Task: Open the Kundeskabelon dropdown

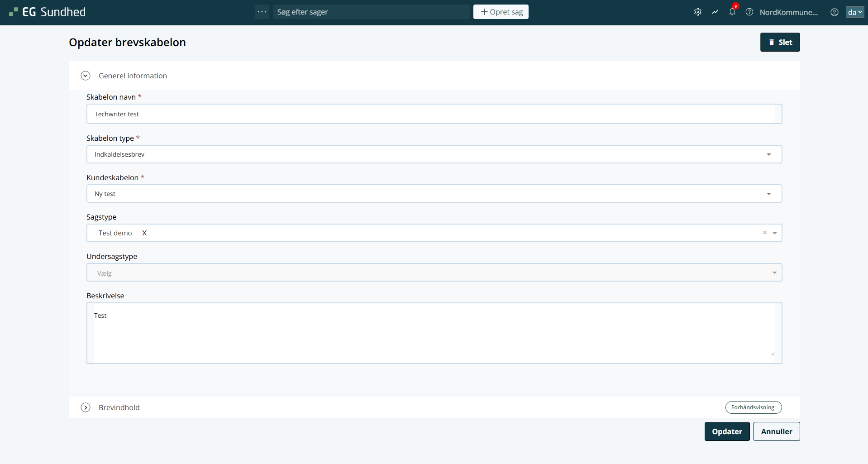Action: click(x=434, y=194)
